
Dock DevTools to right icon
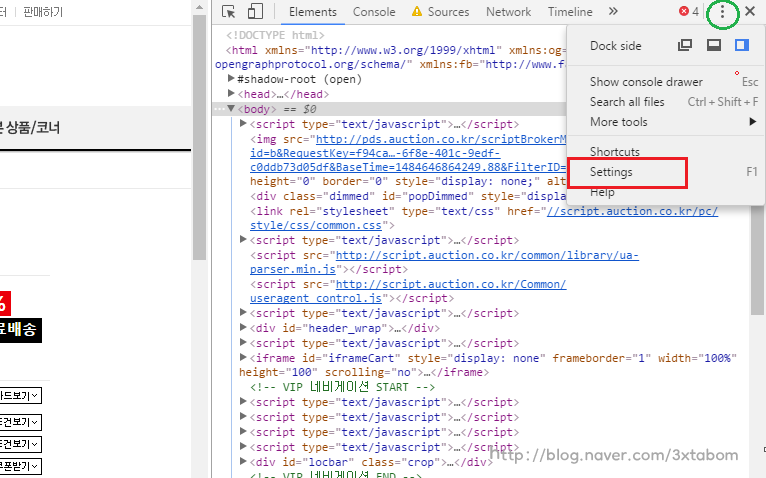pyautogui.click(x=742, y=45)
